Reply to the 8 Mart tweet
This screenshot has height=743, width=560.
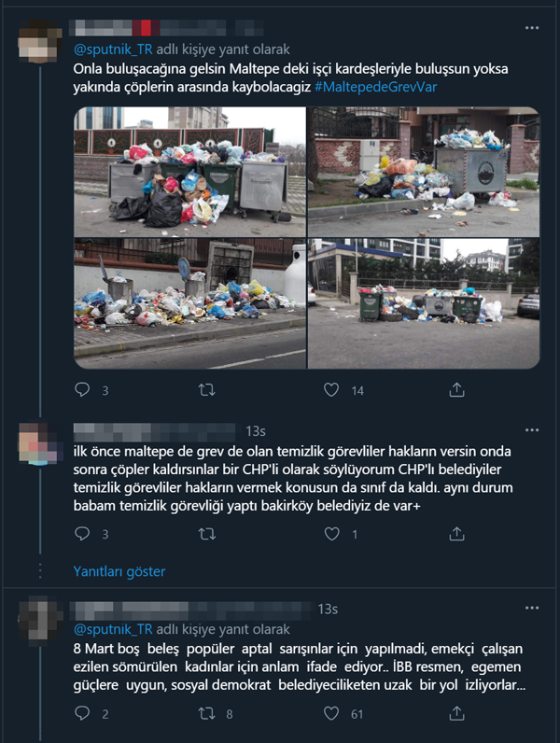click(82, 713)
